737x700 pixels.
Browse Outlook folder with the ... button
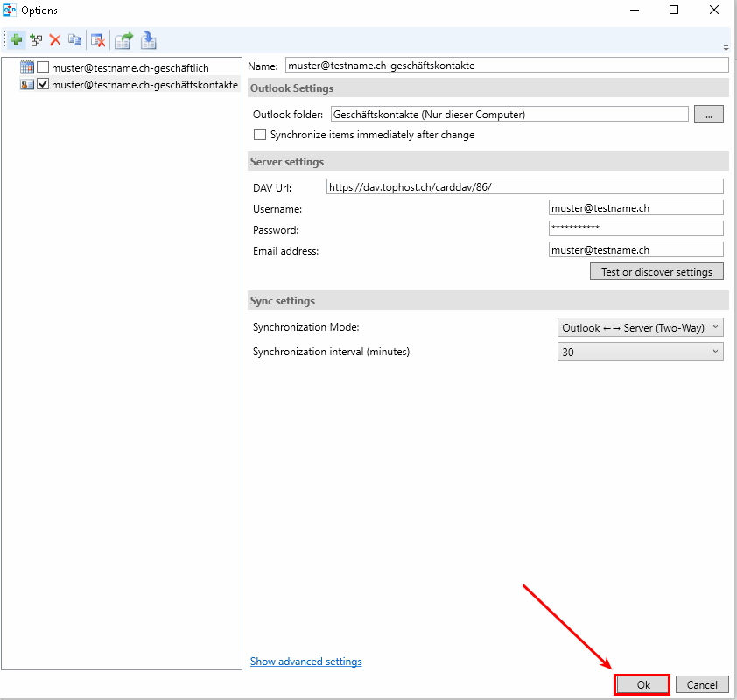[x=708, y=114]
